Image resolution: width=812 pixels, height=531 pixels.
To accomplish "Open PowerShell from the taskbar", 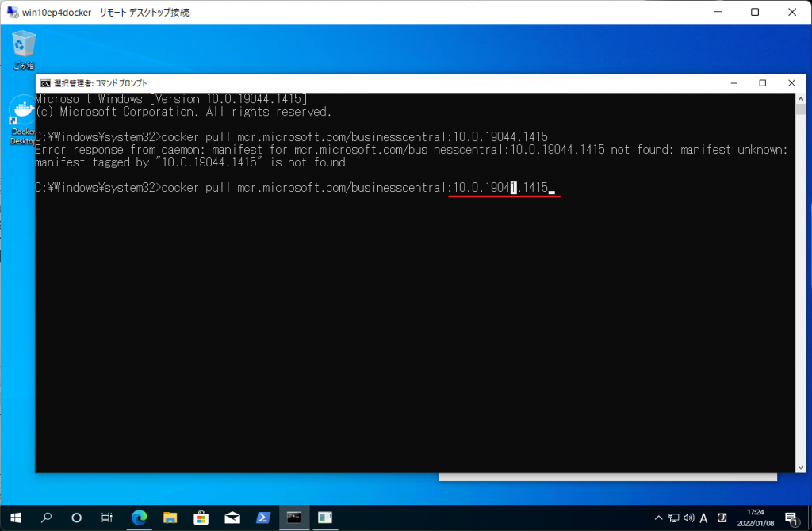I will [263, 518].
